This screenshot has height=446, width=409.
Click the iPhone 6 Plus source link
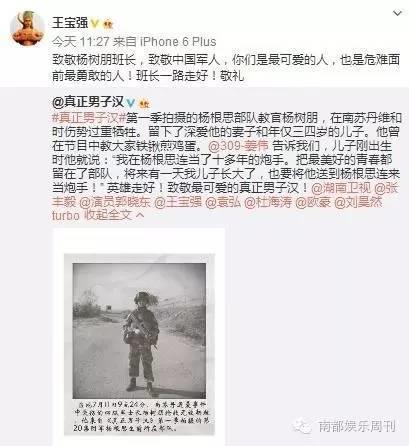(x=178, y=42)
